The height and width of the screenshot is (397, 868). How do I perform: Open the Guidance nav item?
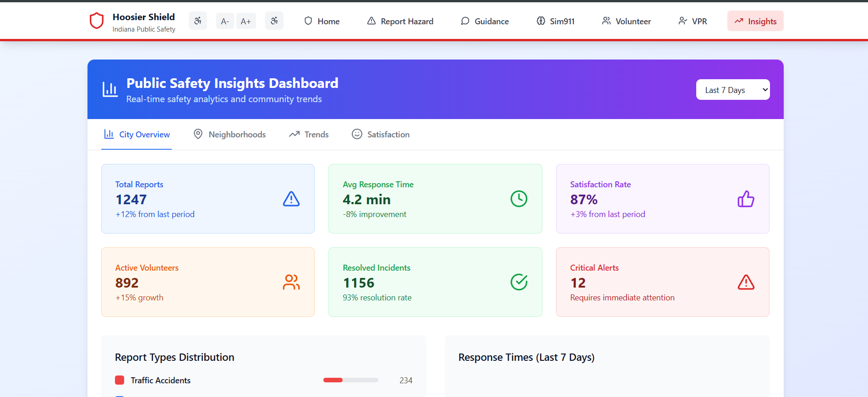(485, 21)
